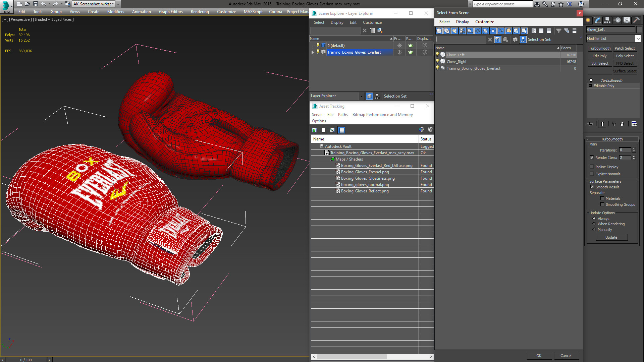Click the Cancel button in Select From Scene
The width and height of the screenshot is (644, 362).
click(x=566, y=356)
